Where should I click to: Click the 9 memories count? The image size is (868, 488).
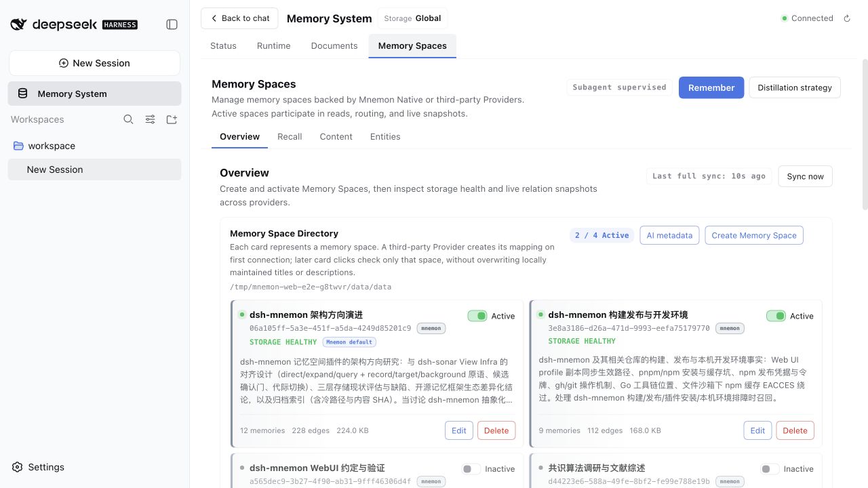tap(559, 430)
